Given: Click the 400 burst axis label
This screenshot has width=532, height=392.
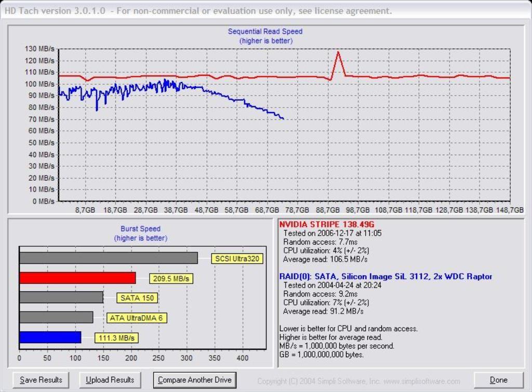Looking at the screenshot, I should [x=242, y=358].
